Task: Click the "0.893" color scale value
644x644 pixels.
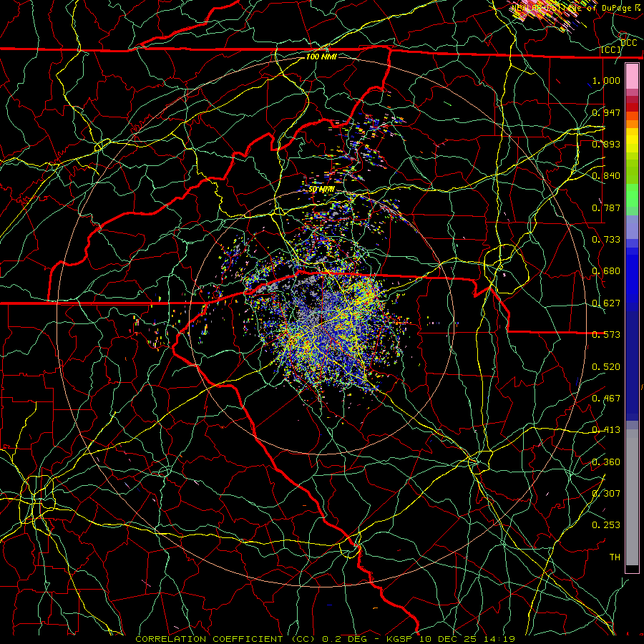Action: 606,144
